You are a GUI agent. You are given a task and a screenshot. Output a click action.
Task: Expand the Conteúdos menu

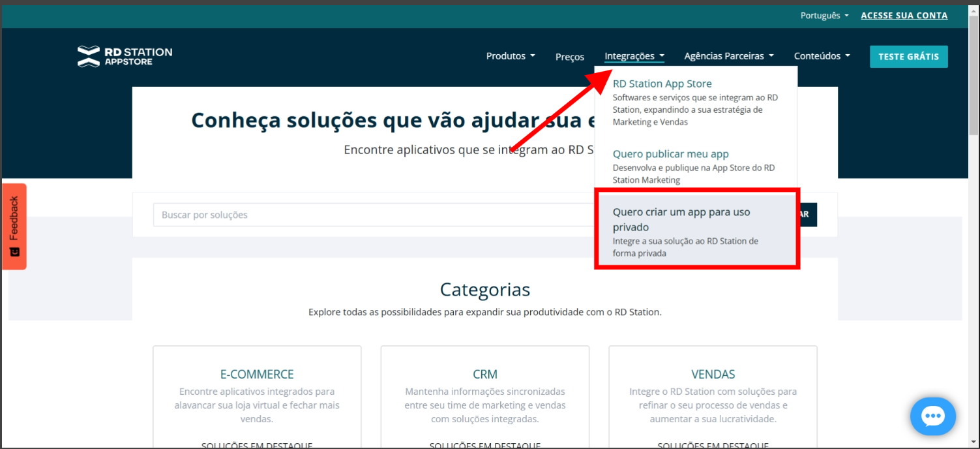(822, 56)
